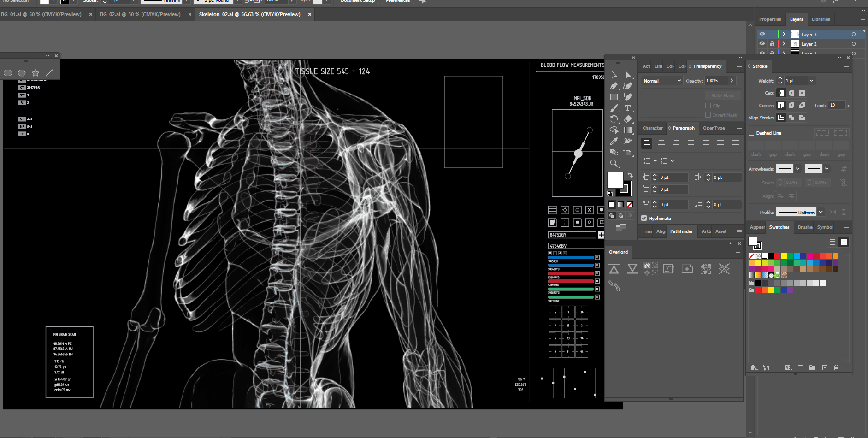Select the Eyedropper tool
This screenshot has width=868, height=438.
[614, 141]
